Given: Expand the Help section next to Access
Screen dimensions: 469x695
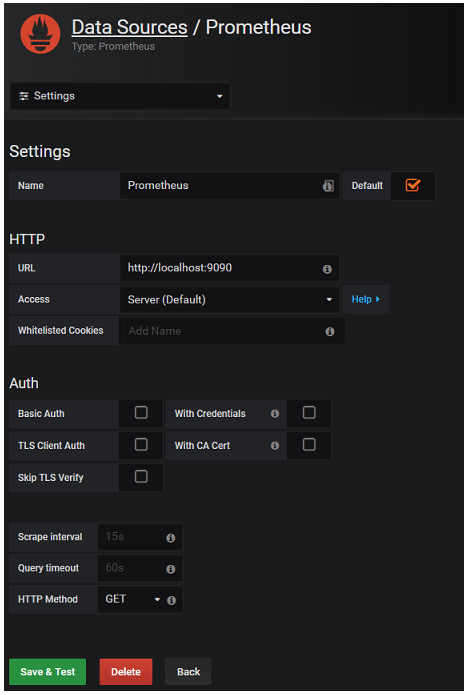Looking at the screenshot, I should point(366,299).
